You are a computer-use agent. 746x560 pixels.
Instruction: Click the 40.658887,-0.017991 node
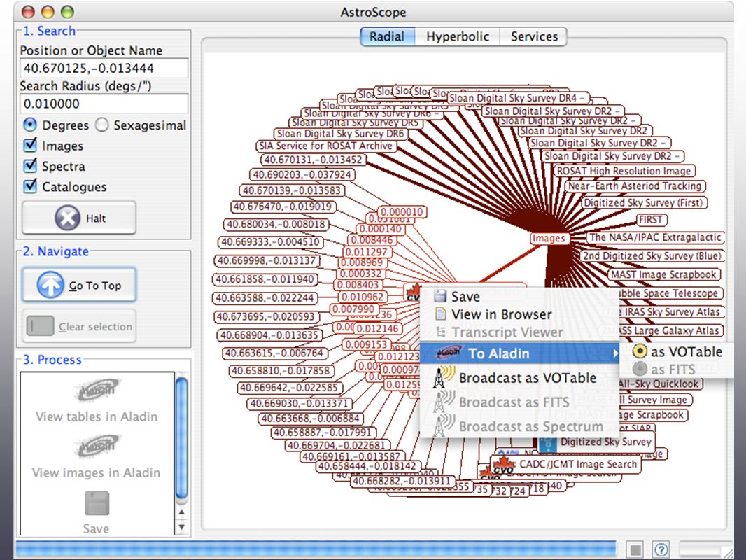323,433
